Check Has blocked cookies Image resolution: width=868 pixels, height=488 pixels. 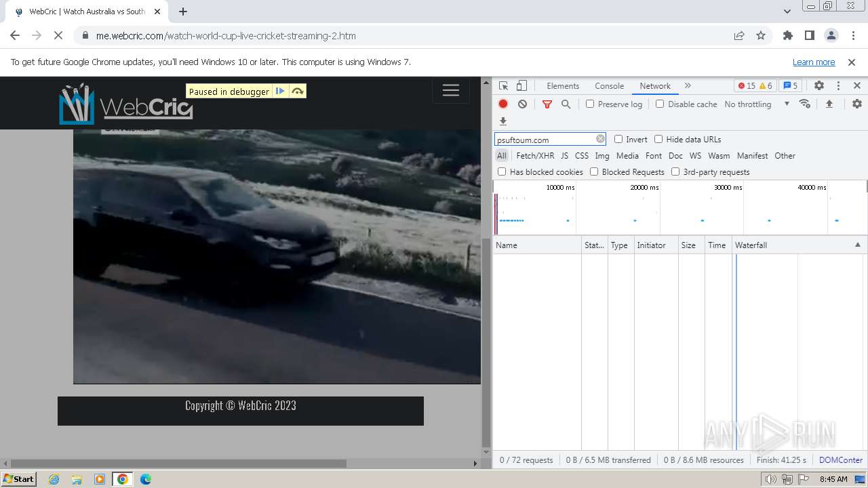[x=502, y=171]
